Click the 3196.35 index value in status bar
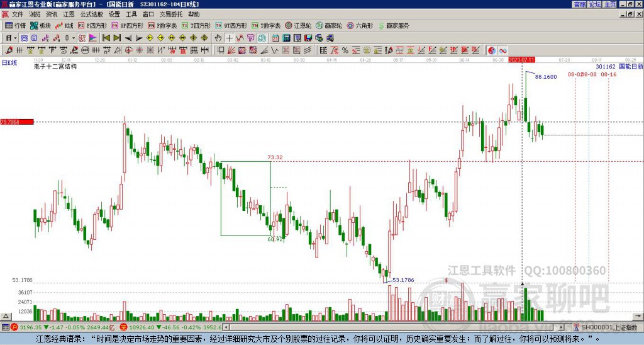Screen dimensions: 644x345 click(30, 327)
